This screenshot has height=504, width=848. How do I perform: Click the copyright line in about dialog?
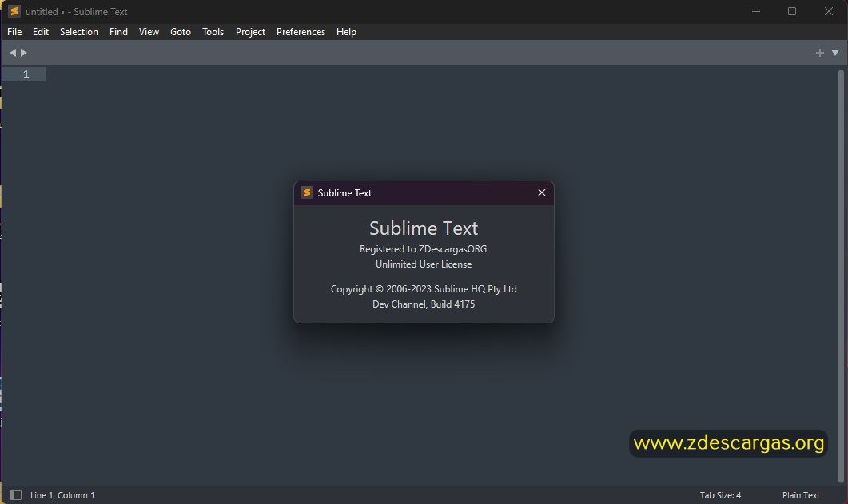[x=424, y=289]
